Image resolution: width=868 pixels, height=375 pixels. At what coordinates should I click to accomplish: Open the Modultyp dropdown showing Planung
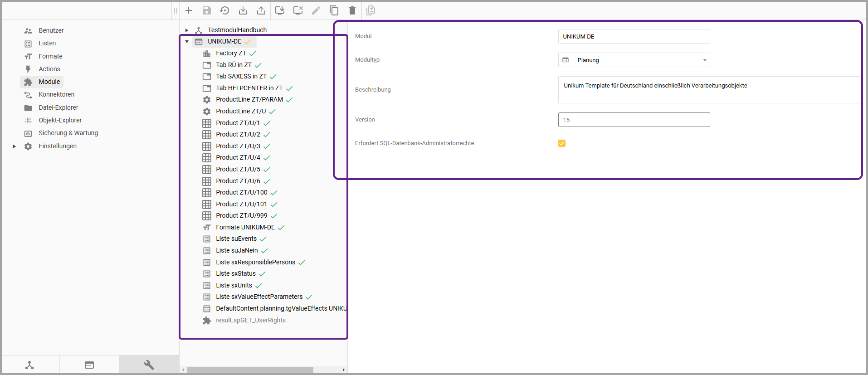[634, 60]
